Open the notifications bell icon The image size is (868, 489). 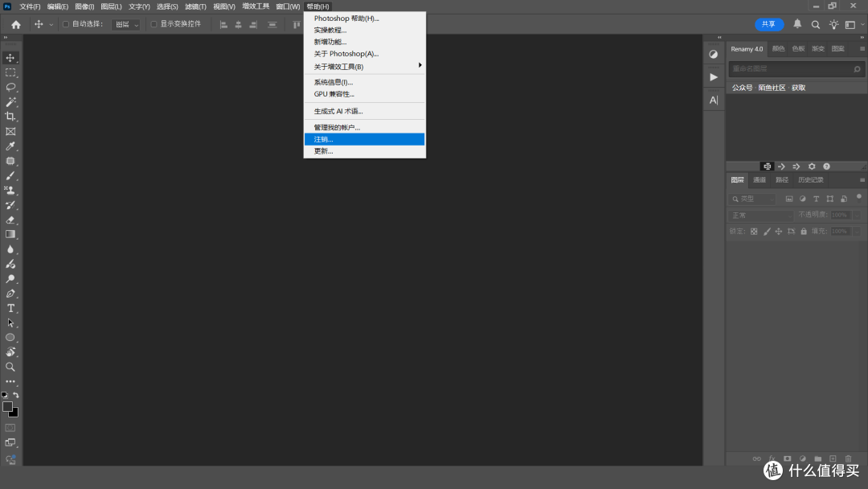click(797, 24)
